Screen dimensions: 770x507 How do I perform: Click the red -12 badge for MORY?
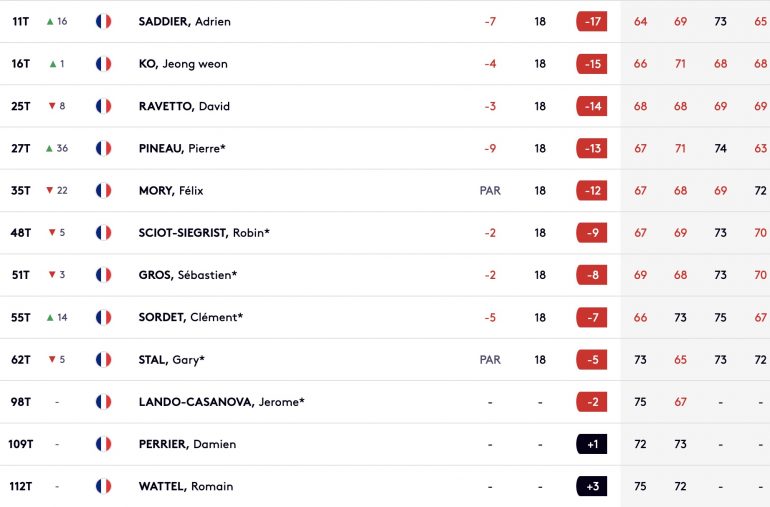pyautogui.click(x=592, y=191)
